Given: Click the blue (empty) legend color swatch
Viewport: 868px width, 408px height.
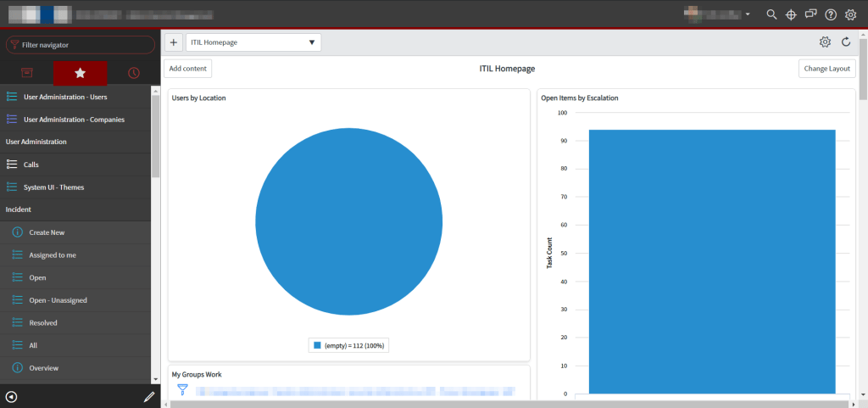Looking at the screenshot, I should [x=317, y=345].
